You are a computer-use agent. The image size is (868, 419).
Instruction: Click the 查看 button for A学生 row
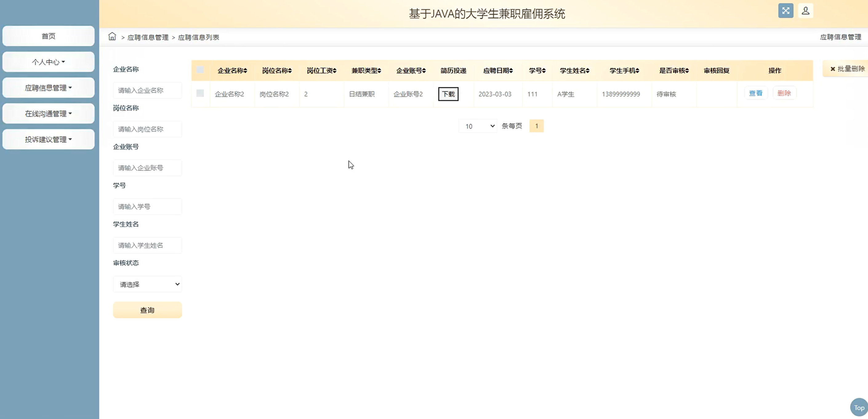coord(756,93)
